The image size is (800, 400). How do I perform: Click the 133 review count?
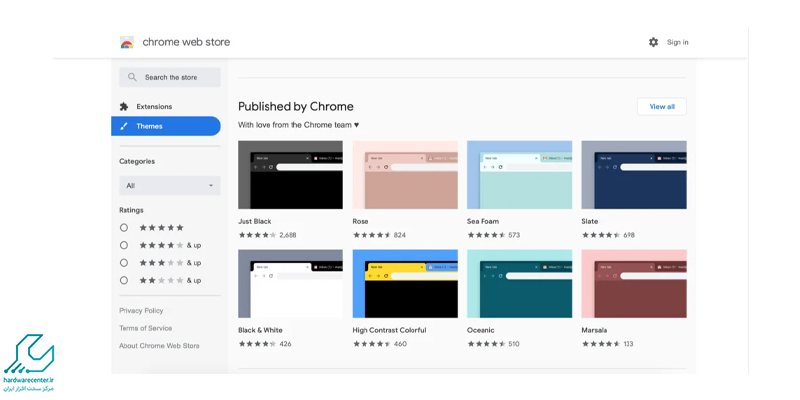pyautogui.click(x=628, y=344)
